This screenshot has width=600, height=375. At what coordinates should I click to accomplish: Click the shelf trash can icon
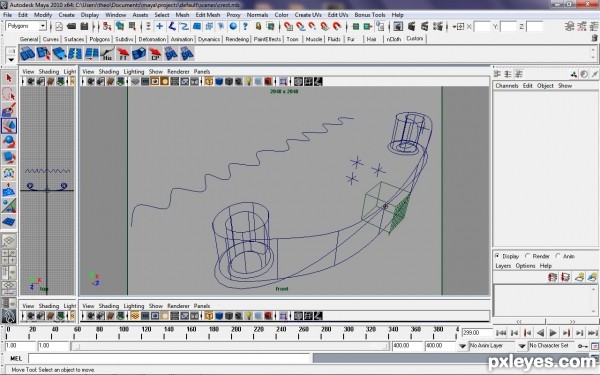594,38
